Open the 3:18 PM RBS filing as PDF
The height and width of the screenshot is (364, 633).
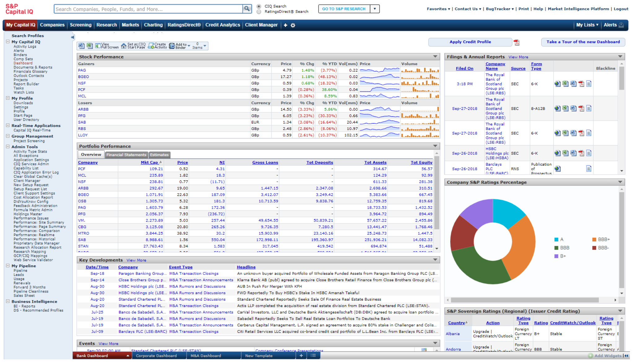[581, 84]
